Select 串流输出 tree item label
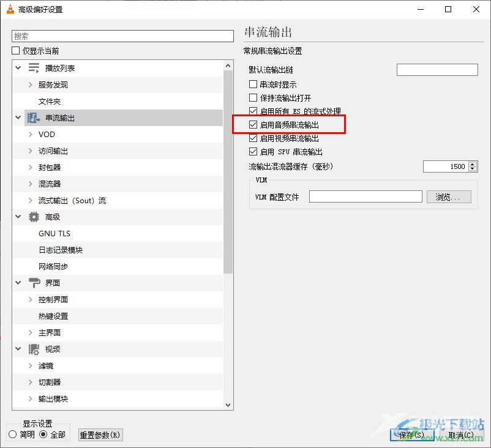This screenshot has width=491, height=448. pyautogui.click(x=60, y=118)
